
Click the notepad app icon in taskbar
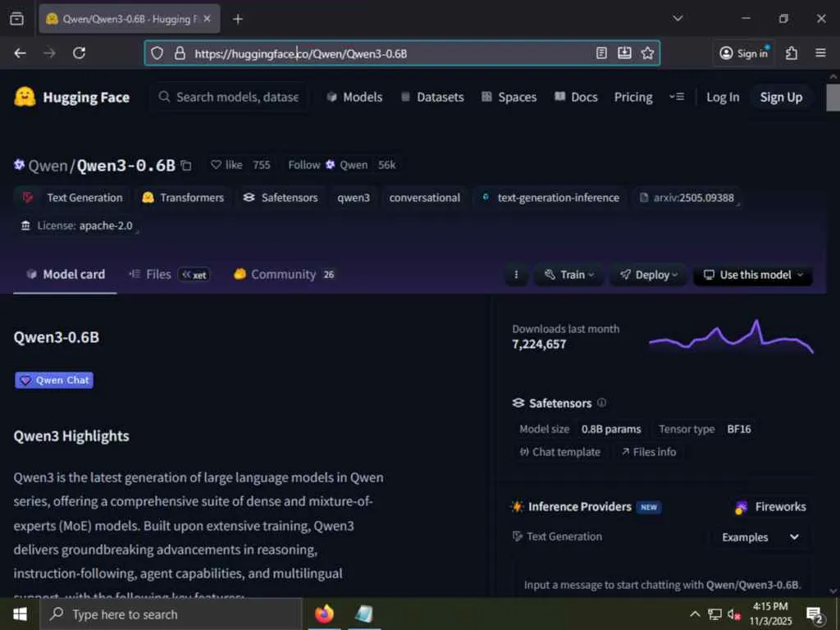364,614
